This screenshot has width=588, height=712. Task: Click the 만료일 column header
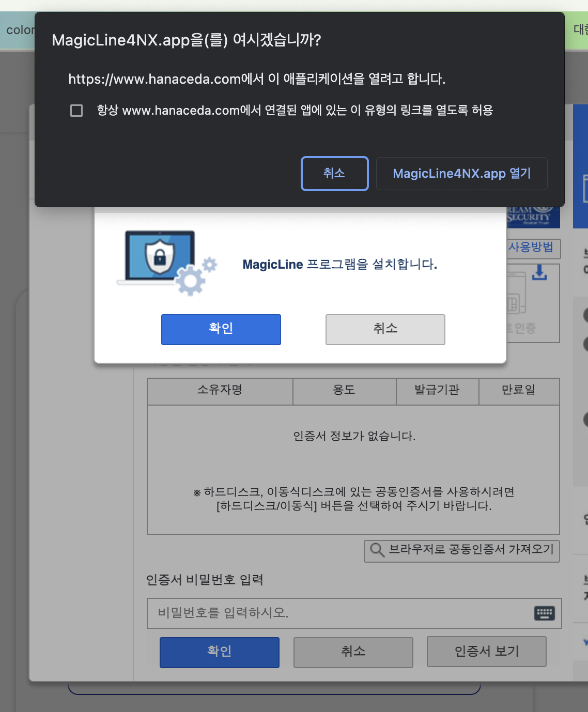pyautogui.click(x=519, y=390)
